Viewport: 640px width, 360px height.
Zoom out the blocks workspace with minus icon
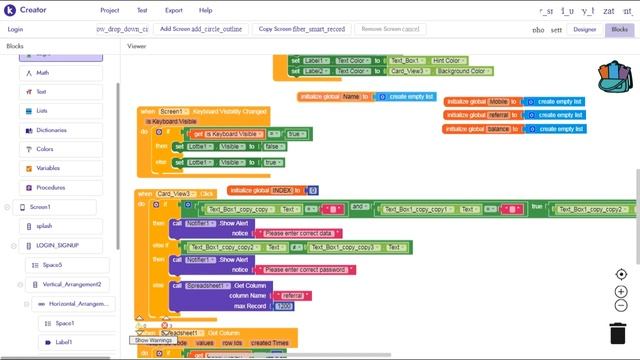coord(621,305)
